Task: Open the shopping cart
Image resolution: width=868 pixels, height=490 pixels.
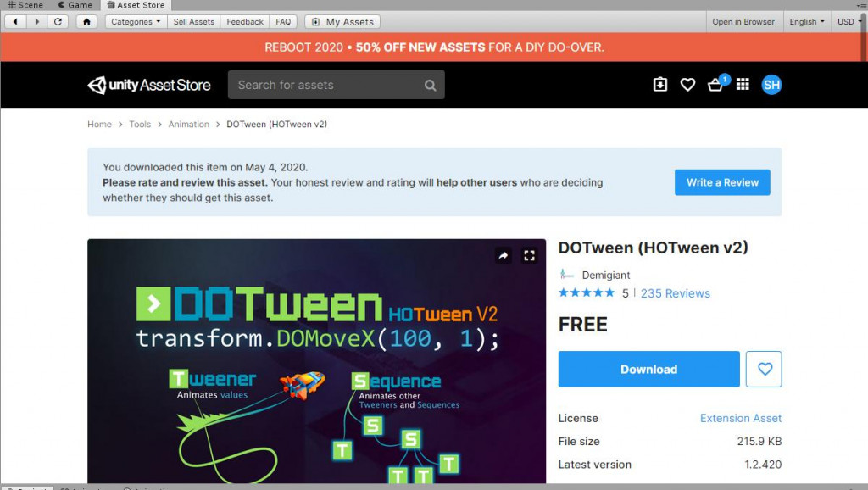Action: (715, 85)
